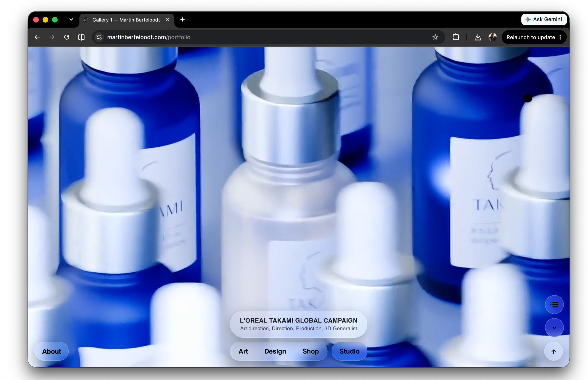The image size is (588, 380).
Task: Click the macOS green fullscreen button
Action: [55, 20]
